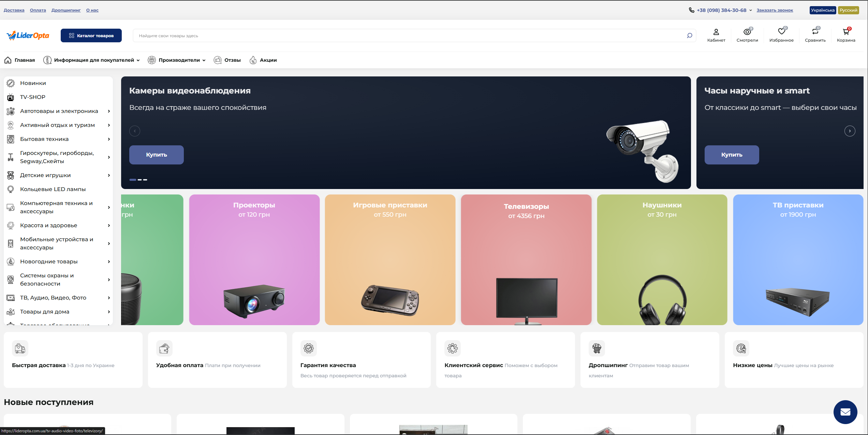Click the Низкие цены icon
This screenshot has height=435, width=868.
741,348
